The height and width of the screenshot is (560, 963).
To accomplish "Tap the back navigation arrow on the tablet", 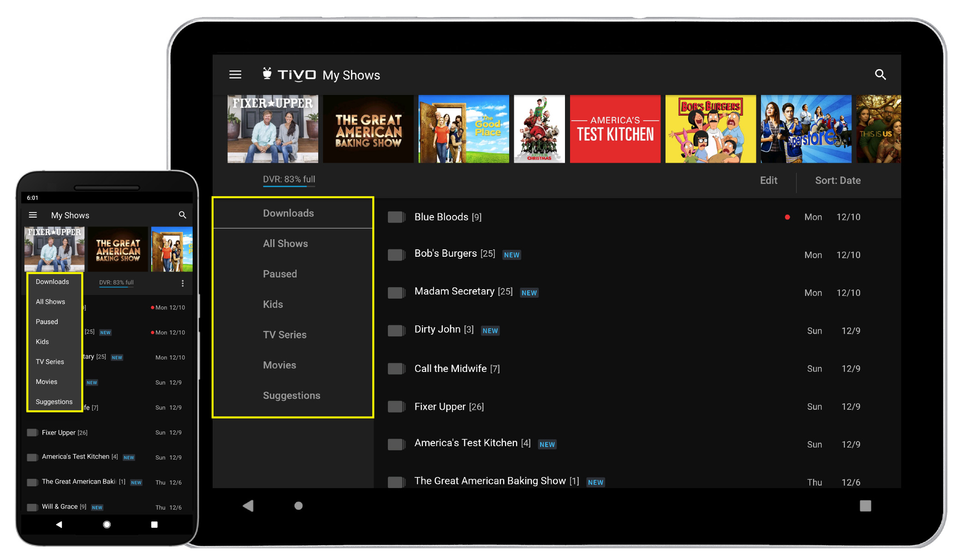I will 249,506.
